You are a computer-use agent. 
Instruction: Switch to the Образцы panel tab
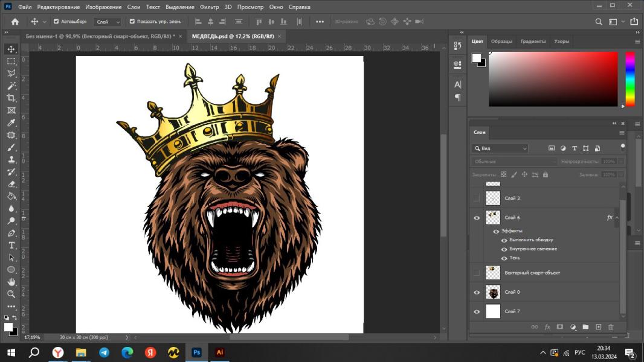501,42
